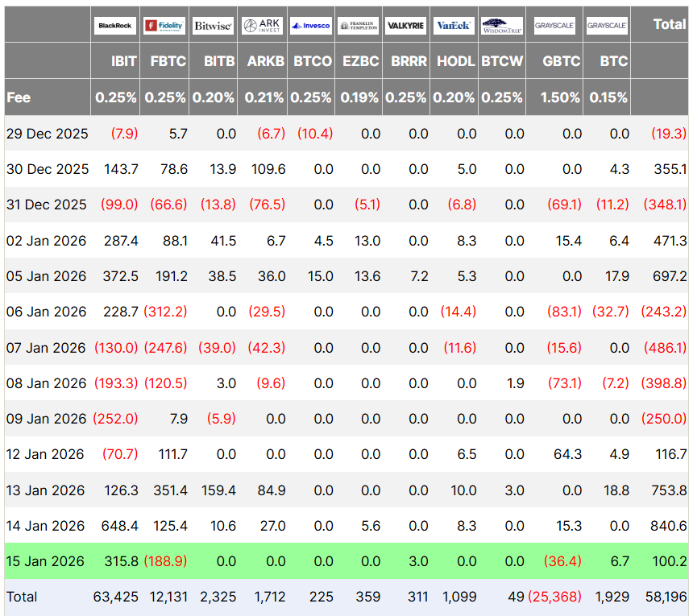Click the WisdomTree logo
The height and width of the screenshot is (616, 693).
point(502,26)
